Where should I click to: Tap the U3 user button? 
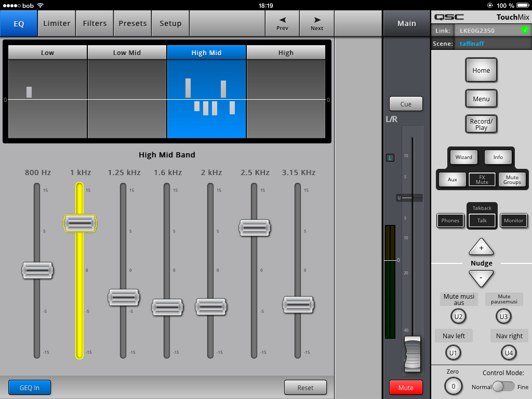coord(503,316)
